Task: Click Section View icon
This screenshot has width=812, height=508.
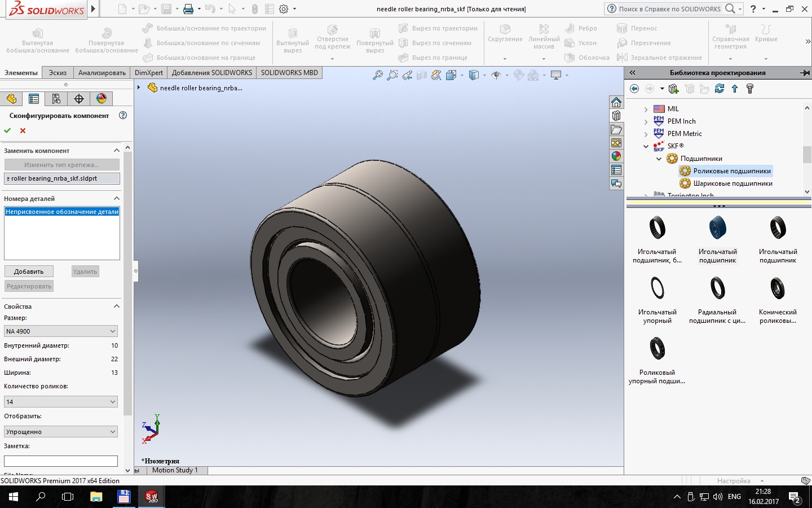Action: [x=422, y=75]
